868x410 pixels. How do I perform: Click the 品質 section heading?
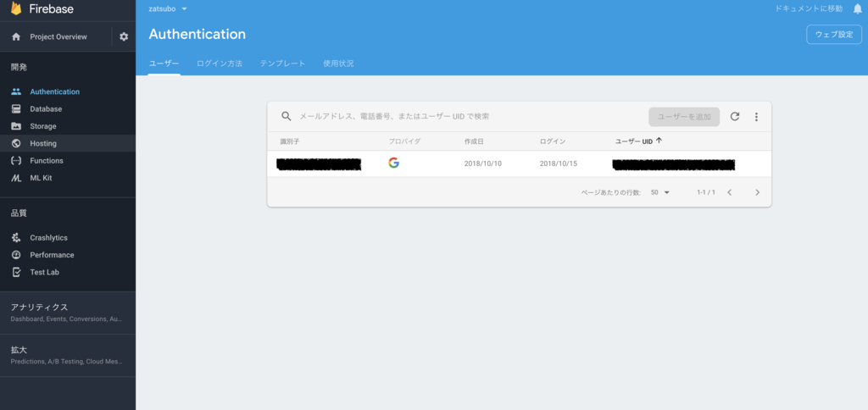coord(19,213)
